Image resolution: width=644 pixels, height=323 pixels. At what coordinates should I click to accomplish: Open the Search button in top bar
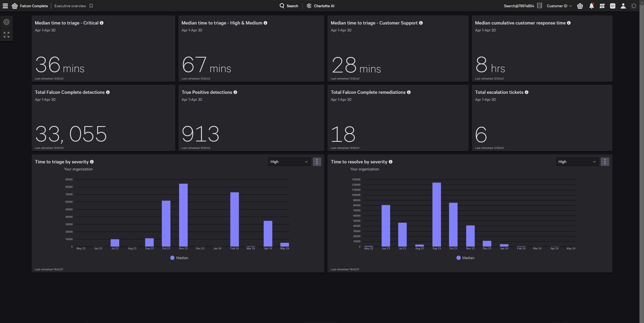tap(289, 6)
